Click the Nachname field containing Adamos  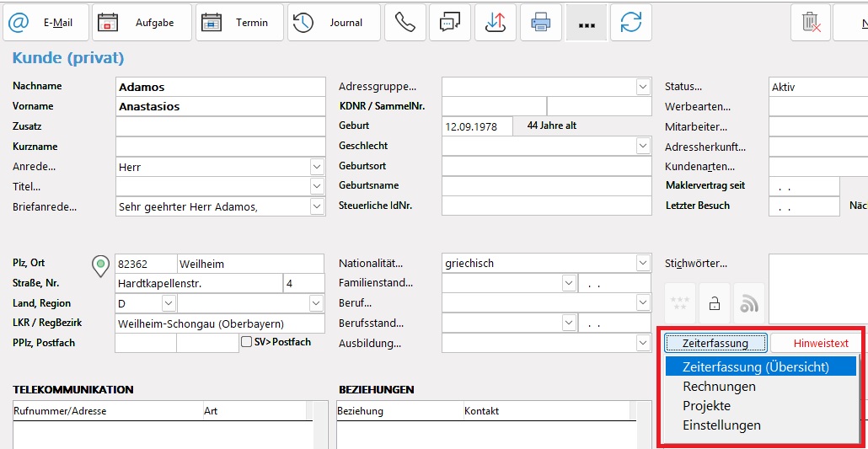tap(220, 87)
